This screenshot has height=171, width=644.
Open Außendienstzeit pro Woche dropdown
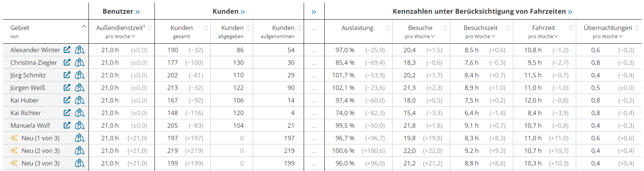120,36
